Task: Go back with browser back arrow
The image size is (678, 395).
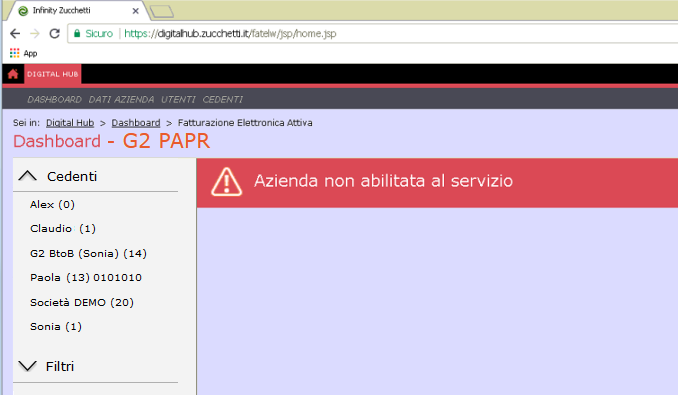Action: pos(15,33)
